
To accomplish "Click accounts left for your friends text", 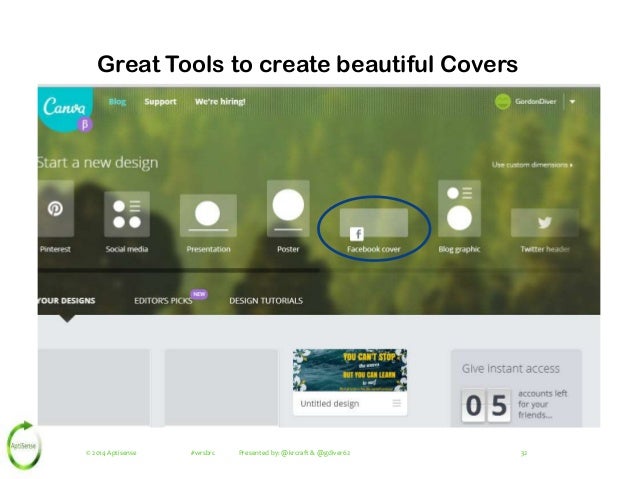I will [x=543, y=404].
